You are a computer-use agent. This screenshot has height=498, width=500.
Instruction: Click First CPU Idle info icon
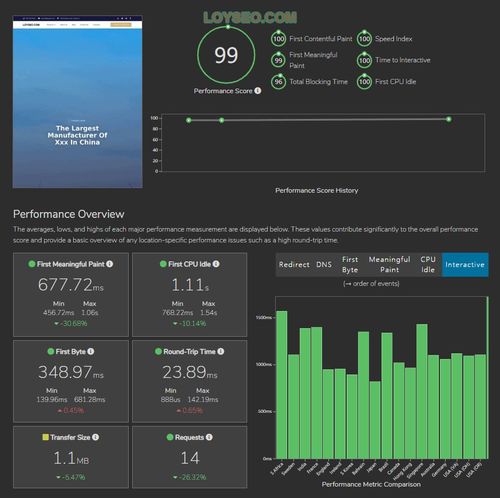pyautogui.click(x=216, y=264)
